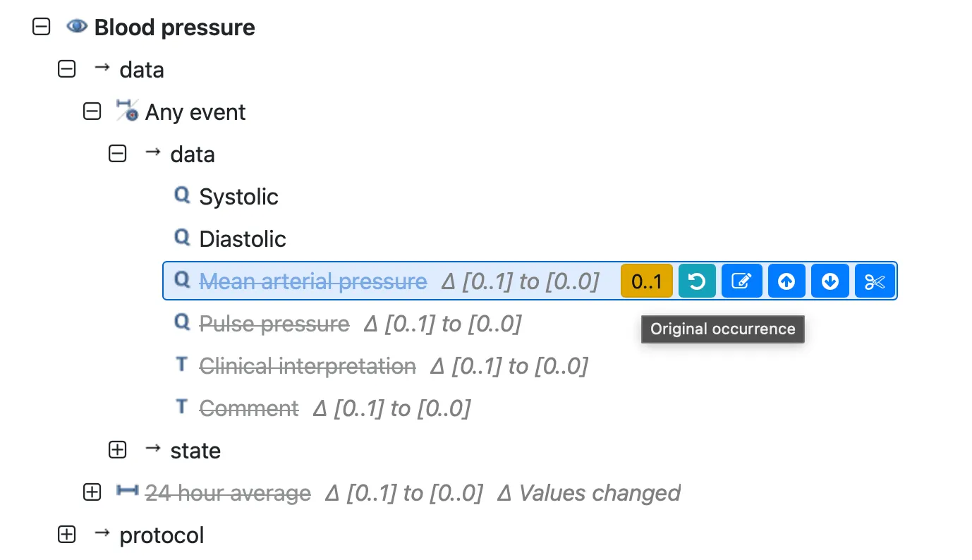Image resolution: width=972 pixels, height=560 pixels.
Task: Select the quantity icon beside Systolic
Action: (x=182, y=195)
